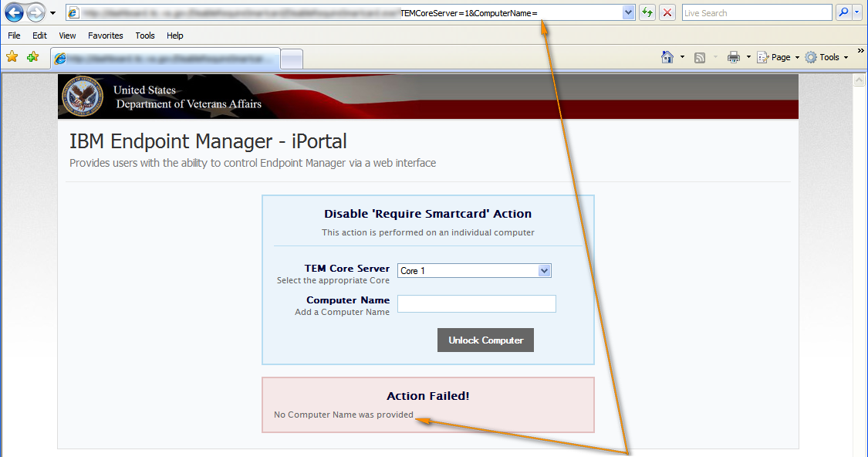Image resolution: width=868 pixels, height=457 pixels.
Task: Open the Edit menu
Action: click(x=39, y=36)
